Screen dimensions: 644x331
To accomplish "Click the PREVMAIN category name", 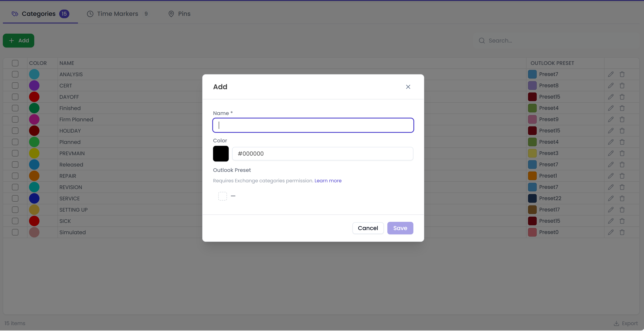I will (x=72, y=153).
